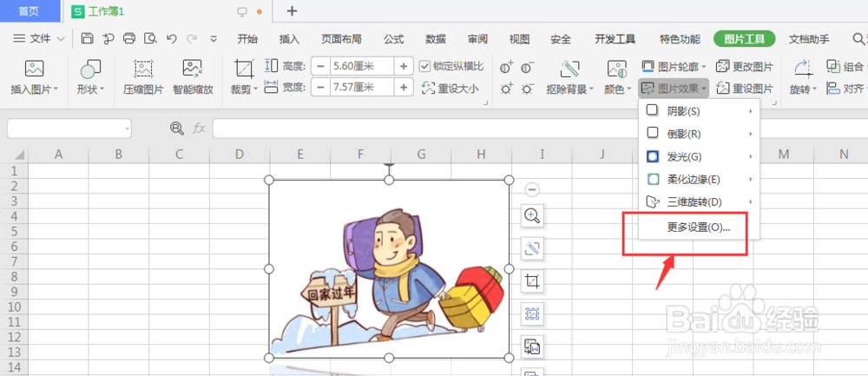Click the 插入图片 picture icon

click(35, 69)
